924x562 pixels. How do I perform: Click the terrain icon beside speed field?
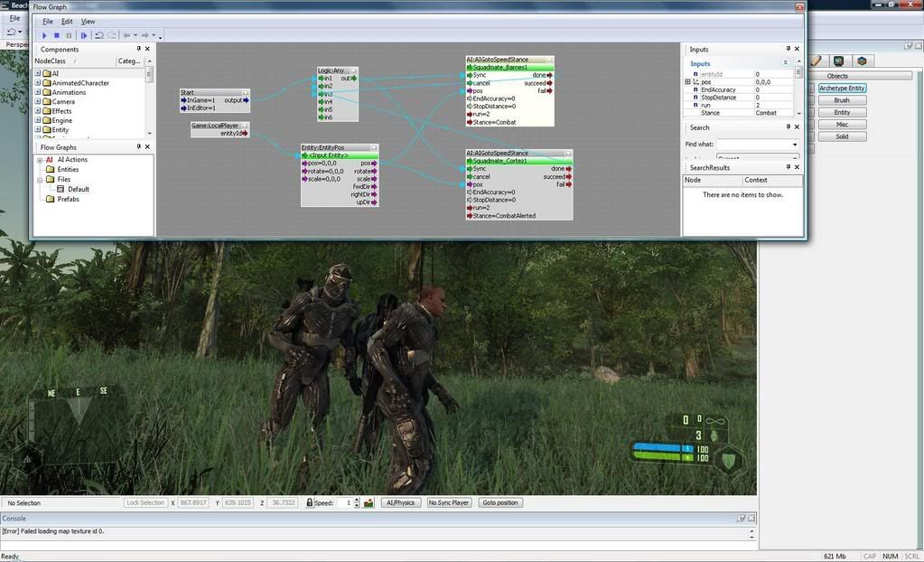[369, 502]
